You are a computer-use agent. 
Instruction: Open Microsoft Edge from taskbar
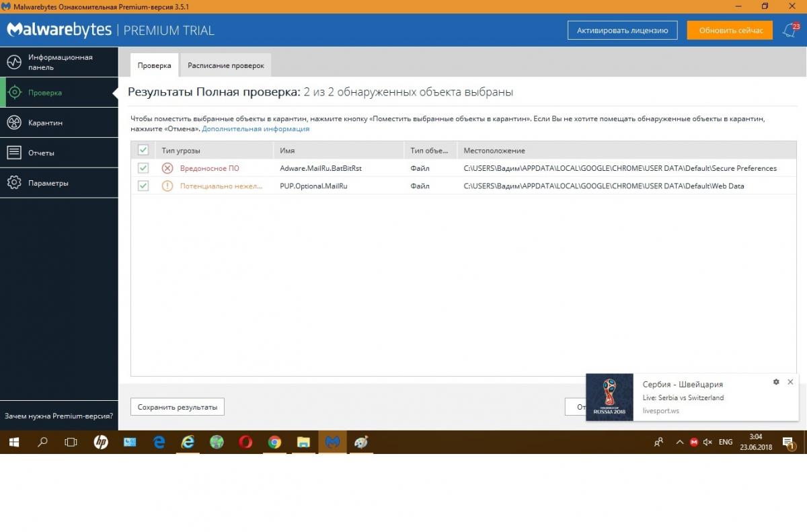(159, 442)
